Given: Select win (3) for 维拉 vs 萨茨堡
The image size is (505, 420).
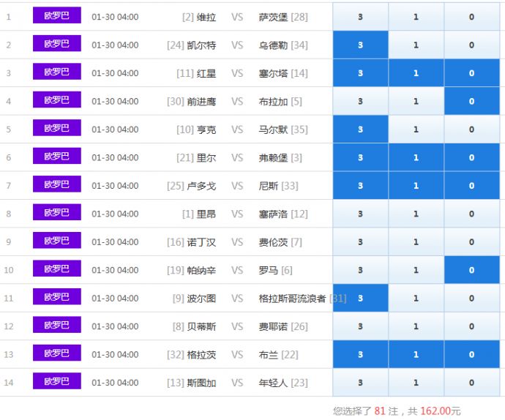Looking at the screenshot, I should pyautogui.click(x=360, y=17).
